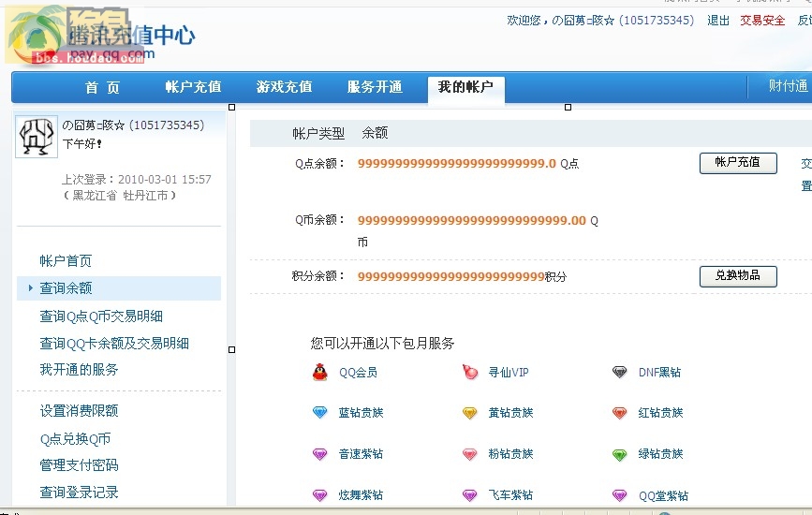
Task: Click the 兑换物品 button
Action: click(738, 276)
